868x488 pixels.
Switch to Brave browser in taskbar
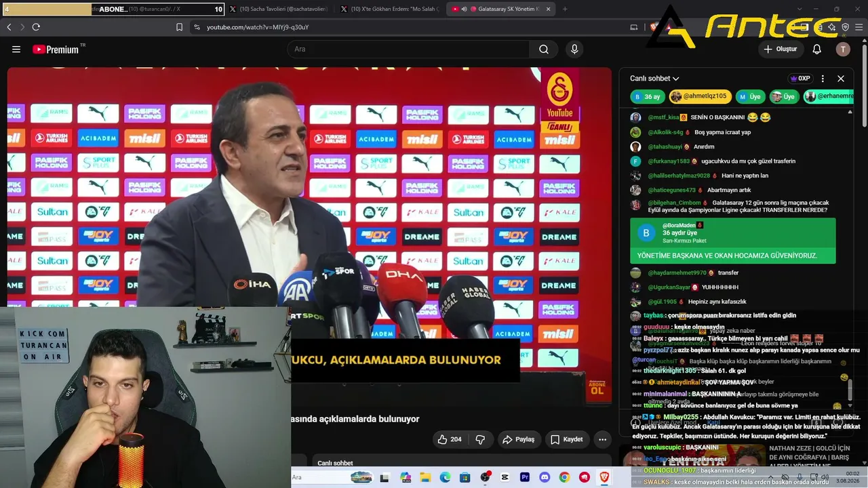(x=604, y=478)
